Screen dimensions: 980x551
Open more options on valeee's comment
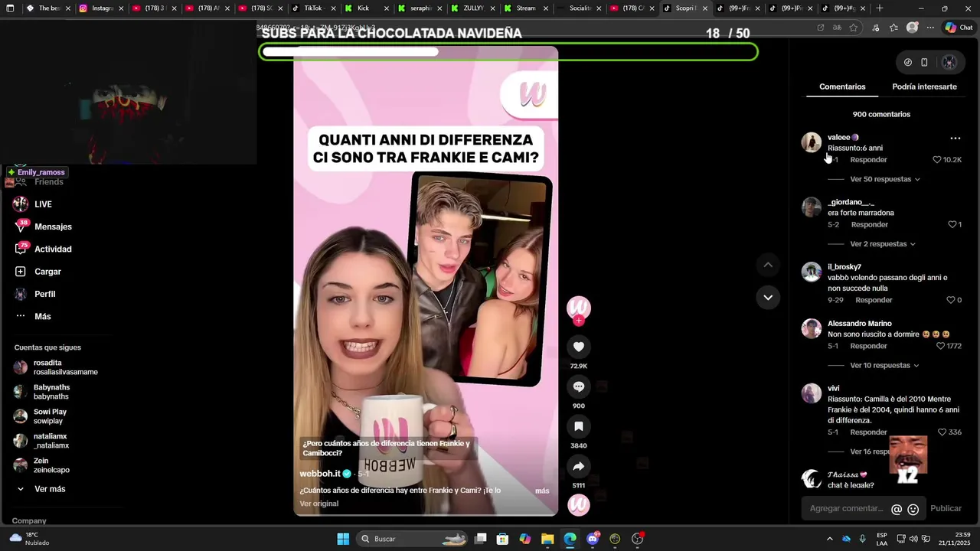pos(955,139)
